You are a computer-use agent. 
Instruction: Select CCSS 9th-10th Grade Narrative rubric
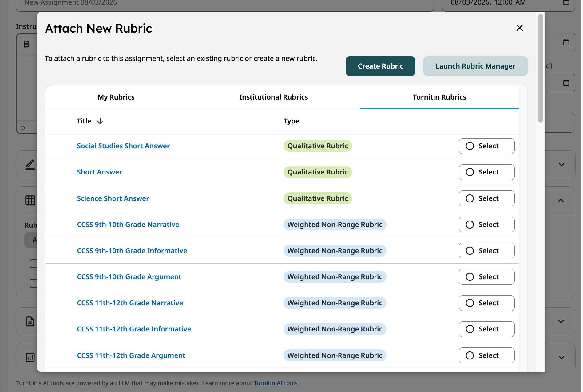[x=486, y=225]
